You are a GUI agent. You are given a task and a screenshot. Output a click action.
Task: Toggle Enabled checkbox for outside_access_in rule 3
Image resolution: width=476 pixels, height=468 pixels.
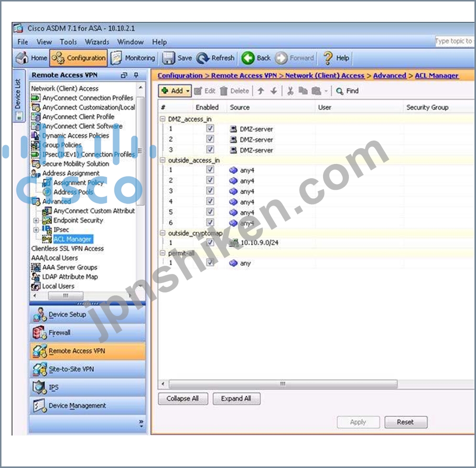pos(210,191)
